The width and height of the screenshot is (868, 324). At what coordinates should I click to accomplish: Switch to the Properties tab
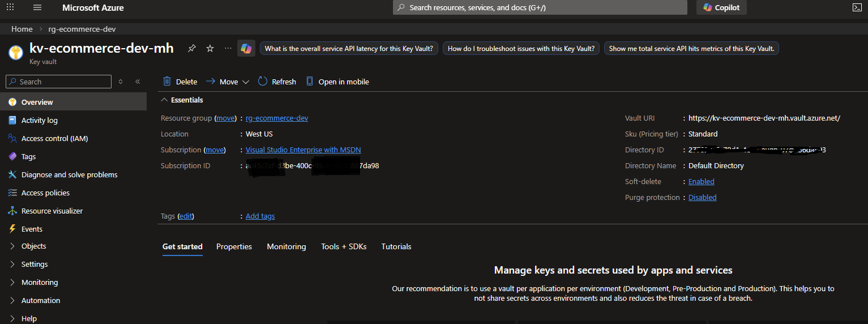[234, 246]
